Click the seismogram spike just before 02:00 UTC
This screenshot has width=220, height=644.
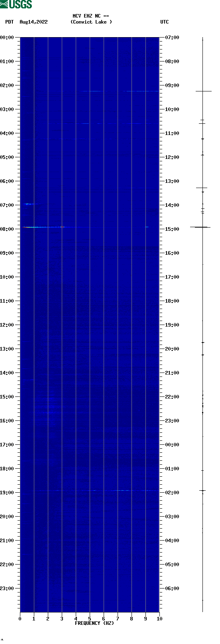tap(202, 490)
